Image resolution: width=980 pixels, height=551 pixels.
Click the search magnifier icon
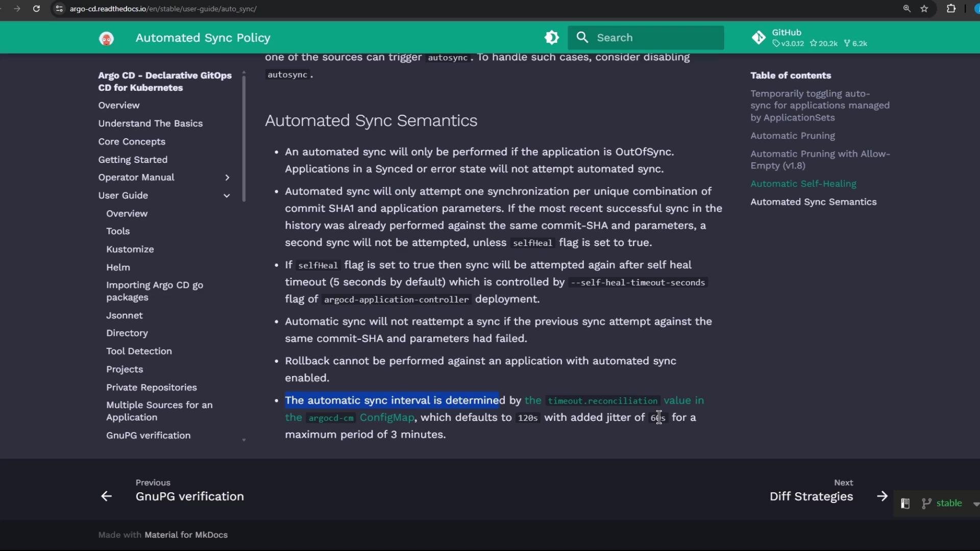tap(583, 38)
